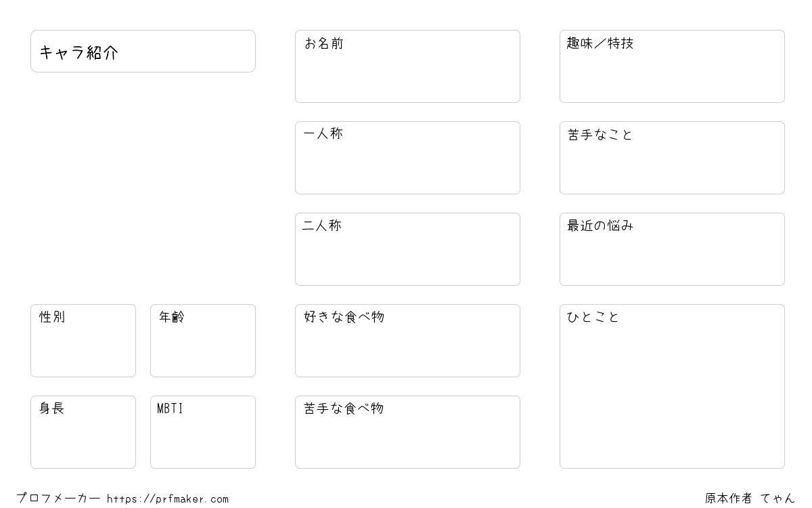Click the 原本作者 てゃん credit text
The width and height of the screenshot is (812, 508).
coord(750,499)
